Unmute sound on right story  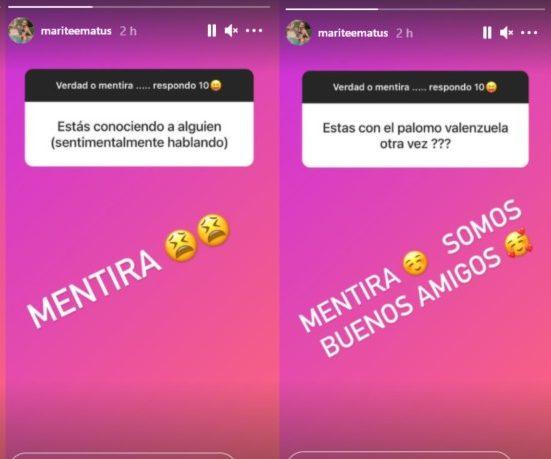coord(506,33)
